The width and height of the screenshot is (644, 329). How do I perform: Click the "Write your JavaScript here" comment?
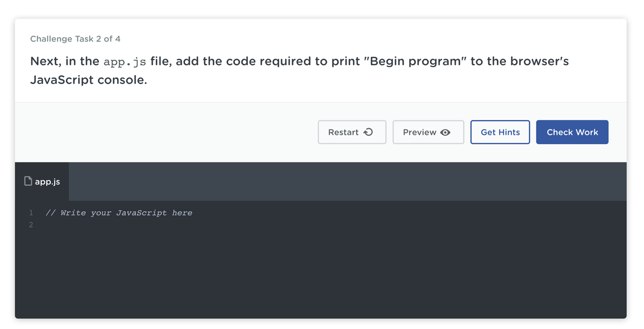pyautogui.click(x=119, y=213)
